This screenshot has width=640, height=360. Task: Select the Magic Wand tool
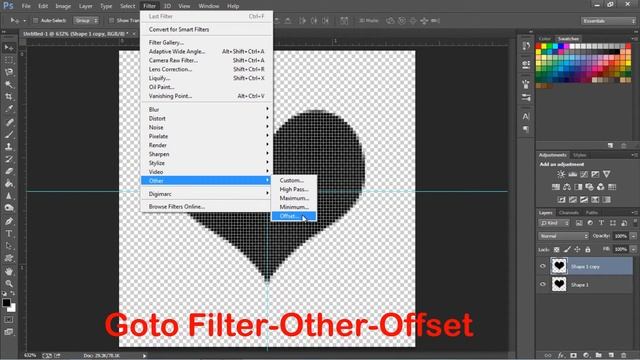tap(9, 84)
